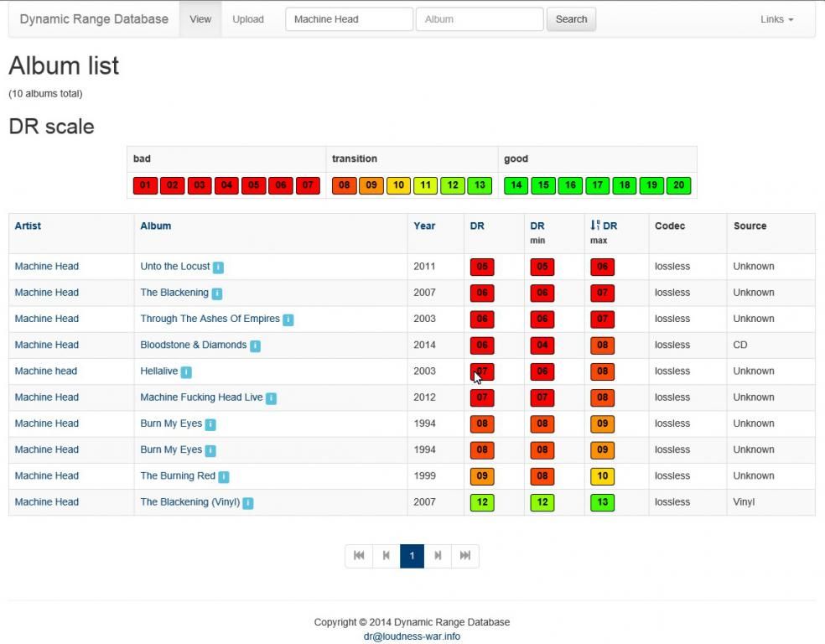Viewport: 825px width, 644px height.
Task: Open Machine Fucking Head Live album
Action: click(x=201, y=397)
